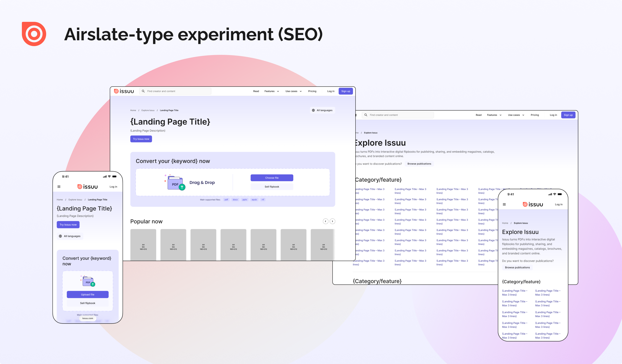Click globe icon on left mobile mockup

pyautogui.click(x=60, y=236)
